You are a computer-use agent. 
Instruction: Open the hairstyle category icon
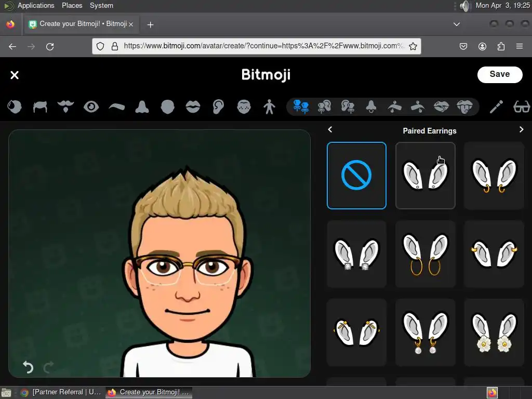(x=40, y=107)
